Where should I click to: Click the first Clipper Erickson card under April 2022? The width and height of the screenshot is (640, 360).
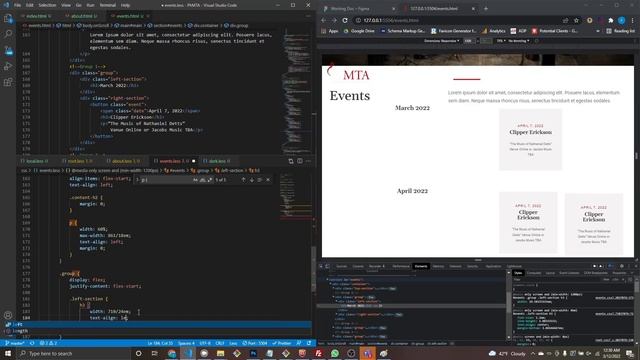pyautogui.click(x=528, y=222)
